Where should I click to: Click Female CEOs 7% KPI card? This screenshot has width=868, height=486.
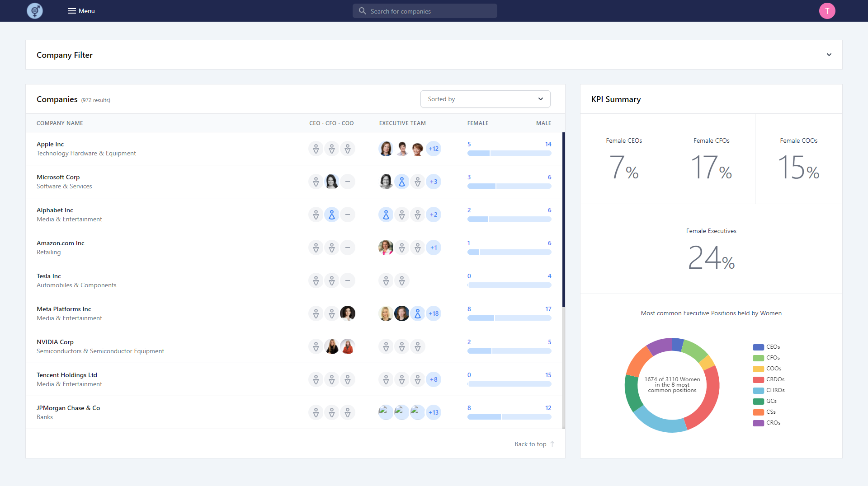pyautogui.click(x=624, y=159)
